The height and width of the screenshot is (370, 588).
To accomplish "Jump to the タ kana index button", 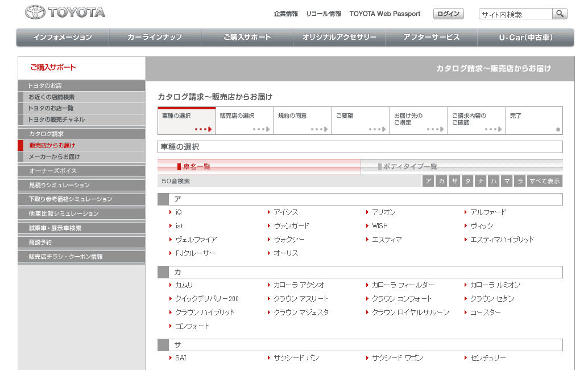I will [x=468, y=181].
